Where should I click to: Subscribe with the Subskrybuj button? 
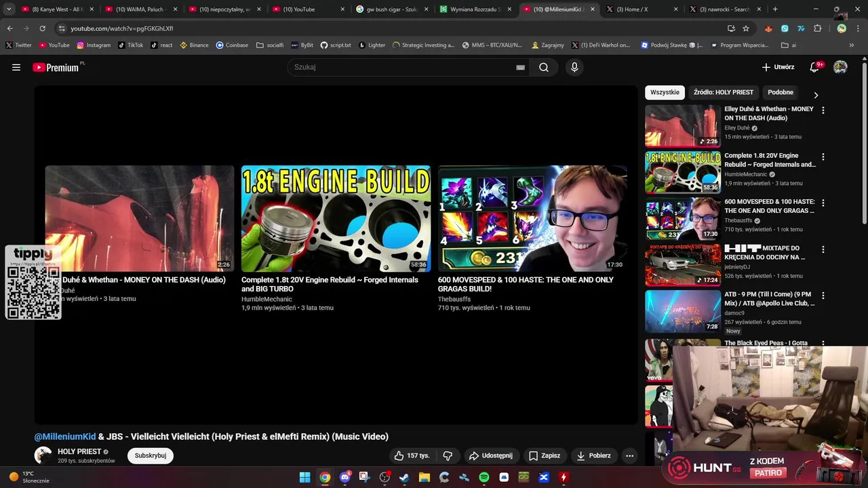[x=151, y=455]
